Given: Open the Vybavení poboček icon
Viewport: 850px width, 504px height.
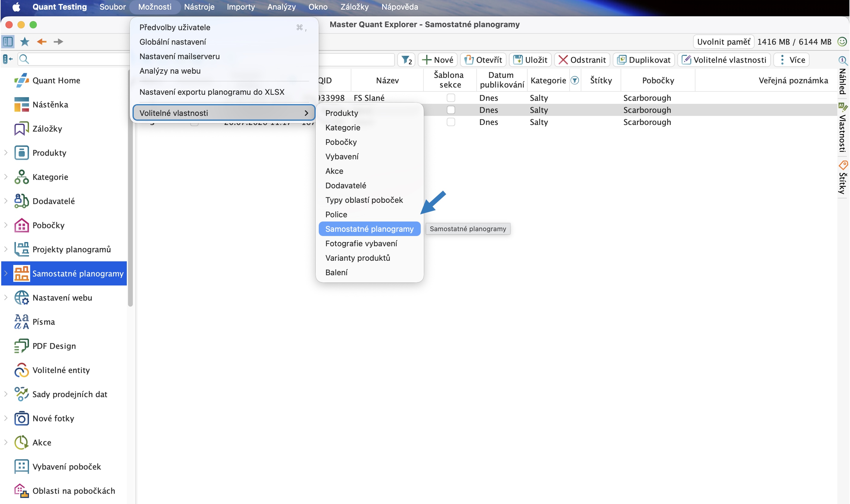Looking at the screenshot, I should click(x=21, y=466).
